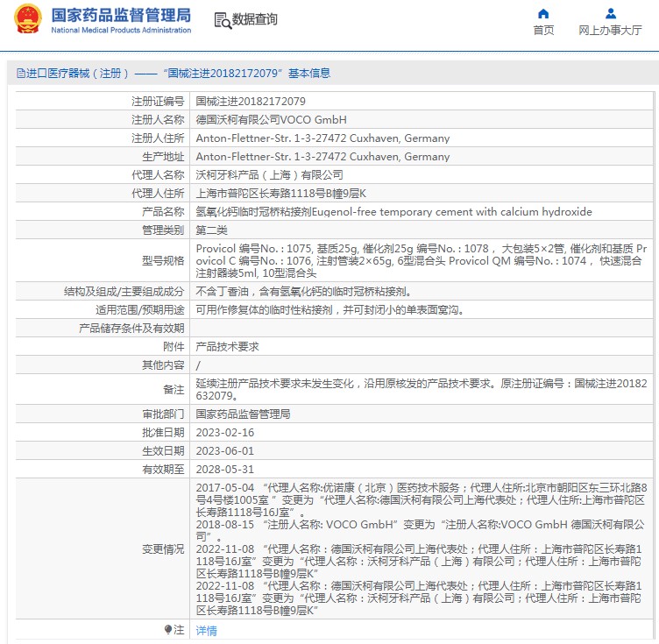
Task: Click the 产品储存条件及有效期 label
Action: (131, 328)
